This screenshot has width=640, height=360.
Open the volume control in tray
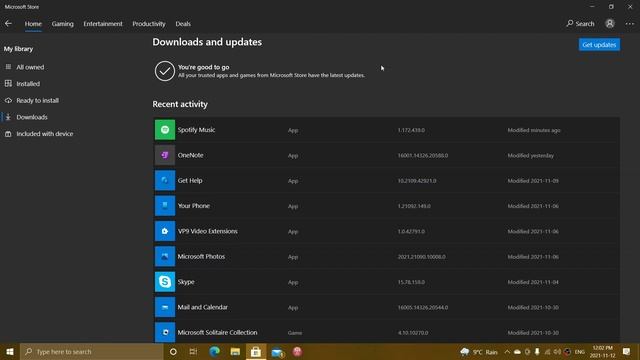click(x=557, y=352)
